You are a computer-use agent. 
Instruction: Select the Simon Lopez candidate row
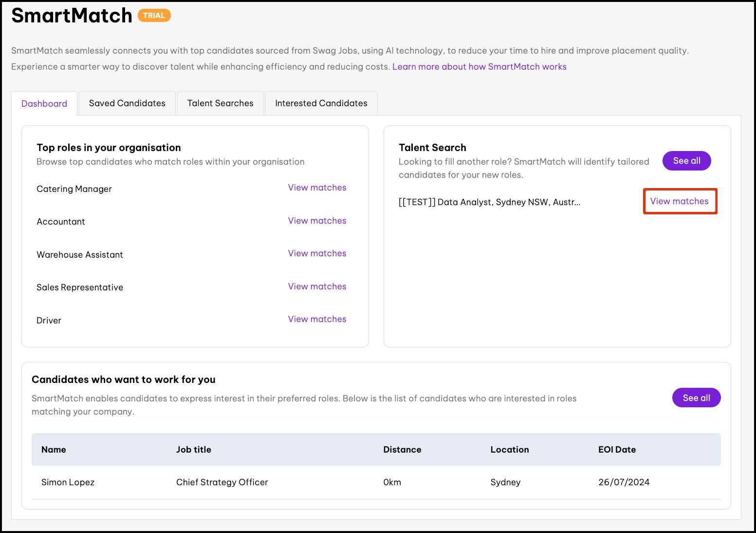[x=68, y=482]
